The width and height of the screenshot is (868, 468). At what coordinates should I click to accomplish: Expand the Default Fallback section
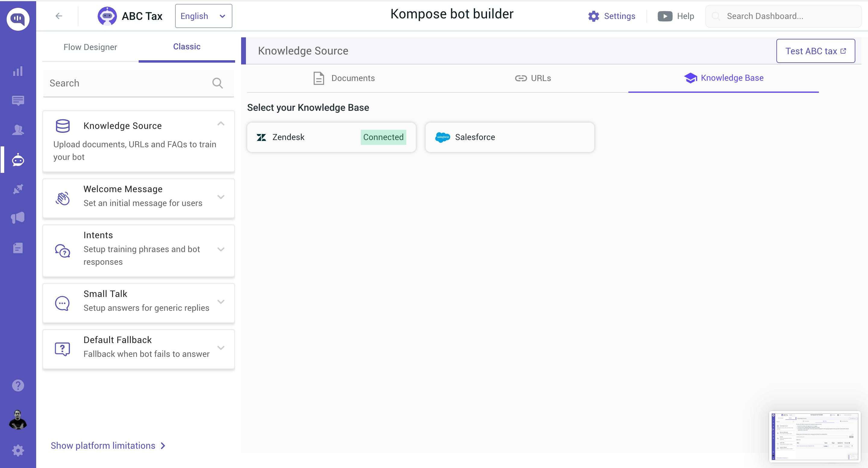tap(221, 348)
